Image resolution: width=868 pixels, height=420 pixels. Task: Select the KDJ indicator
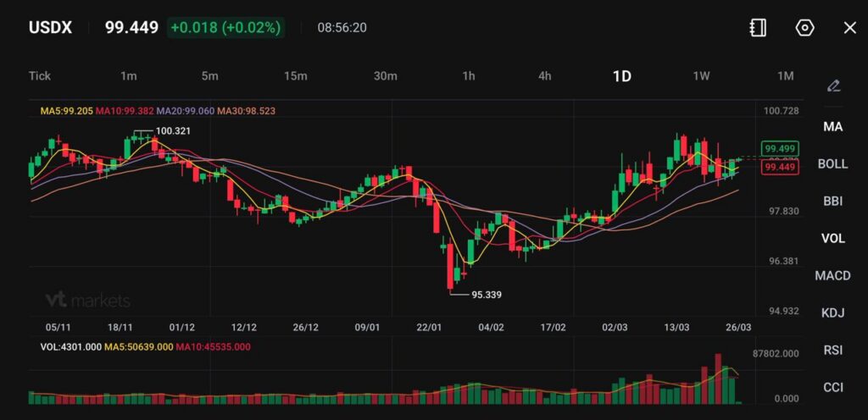(x=832, y=312)
